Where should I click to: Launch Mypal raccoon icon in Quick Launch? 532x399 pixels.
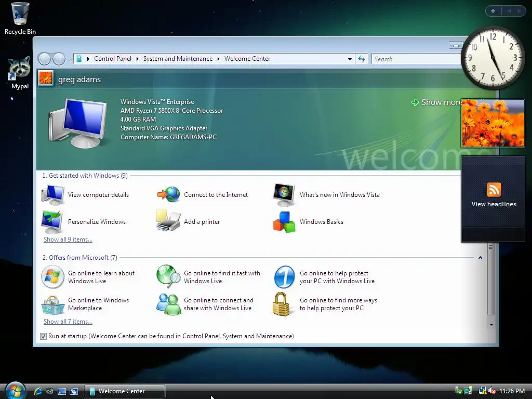tap(50, 391)
